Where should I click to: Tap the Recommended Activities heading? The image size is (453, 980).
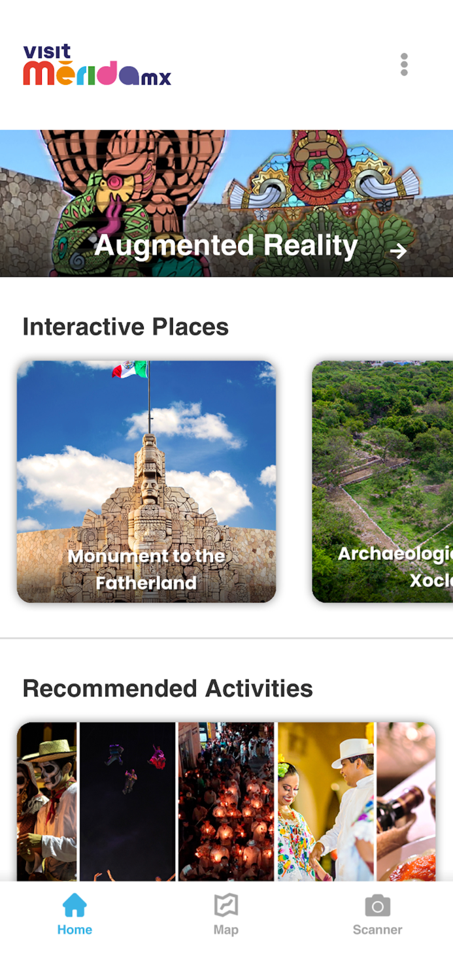(167, 689)
